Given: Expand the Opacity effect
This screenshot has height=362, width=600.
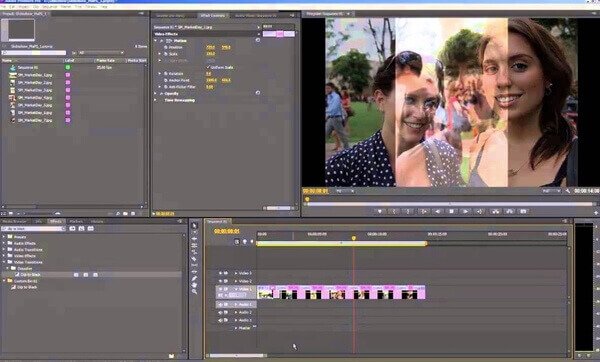Looking at the screenshot, I should point(155,93).
